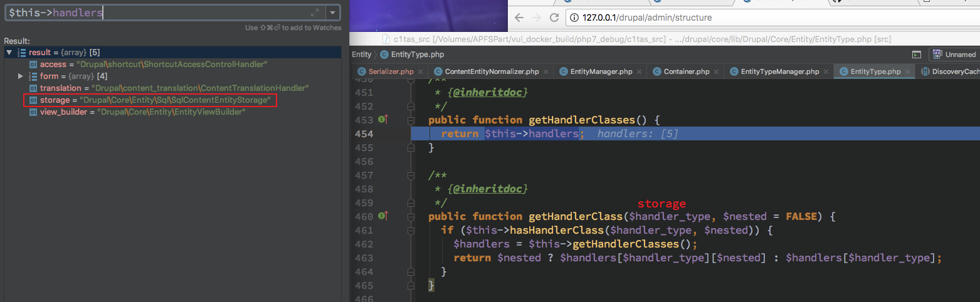This screenshot has width=980, height=302.
Task: Open the expression history dropdown arrow
Action: click(x=334, y=13)
